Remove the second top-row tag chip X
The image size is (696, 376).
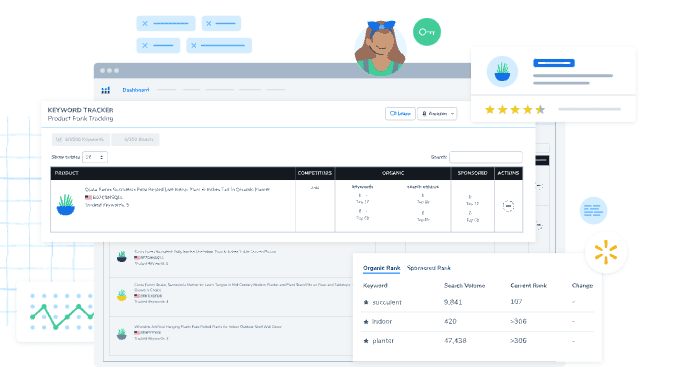(x=209, y=24)
